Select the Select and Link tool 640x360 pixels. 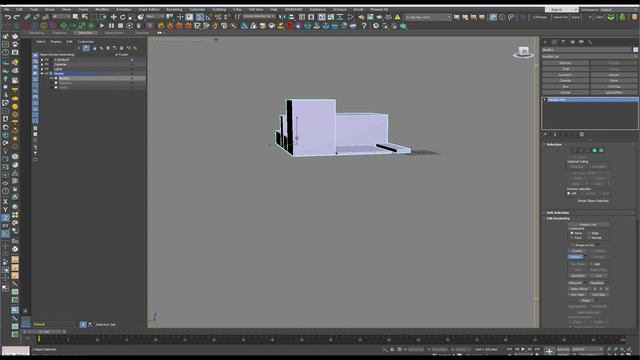[x=27, y=17]
